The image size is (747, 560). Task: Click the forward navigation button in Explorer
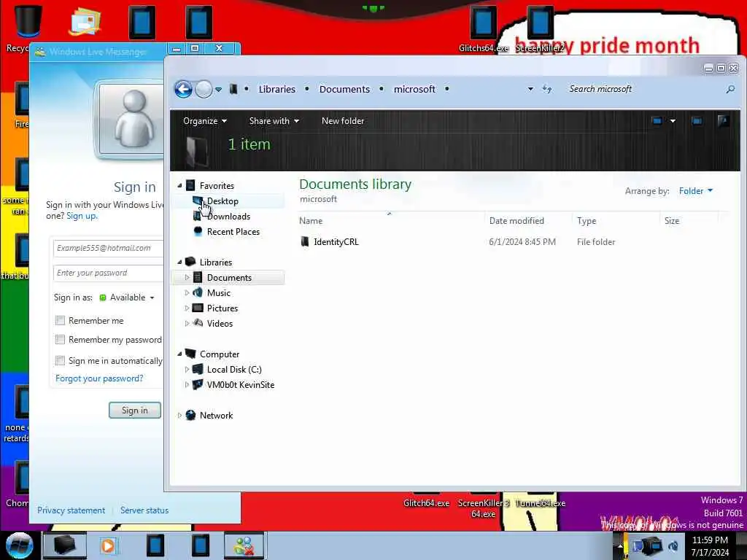point(204,89)
